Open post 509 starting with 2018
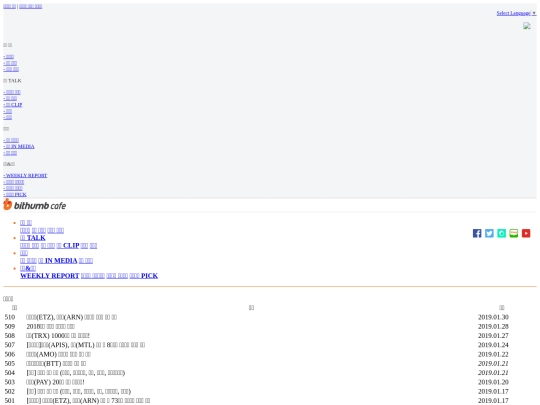 tap(50, 326)
